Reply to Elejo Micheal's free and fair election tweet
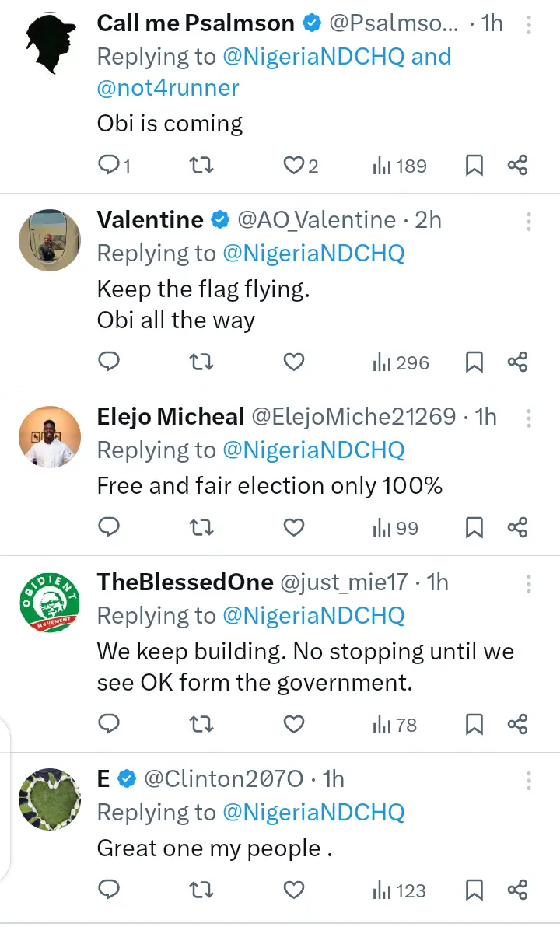The image size is (560, 927). 109,527
